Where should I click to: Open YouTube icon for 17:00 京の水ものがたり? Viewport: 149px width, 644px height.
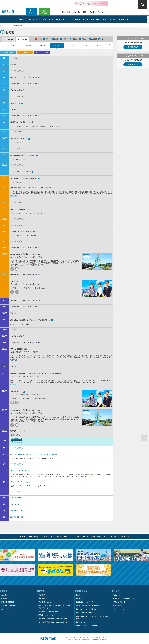(17, 269)
